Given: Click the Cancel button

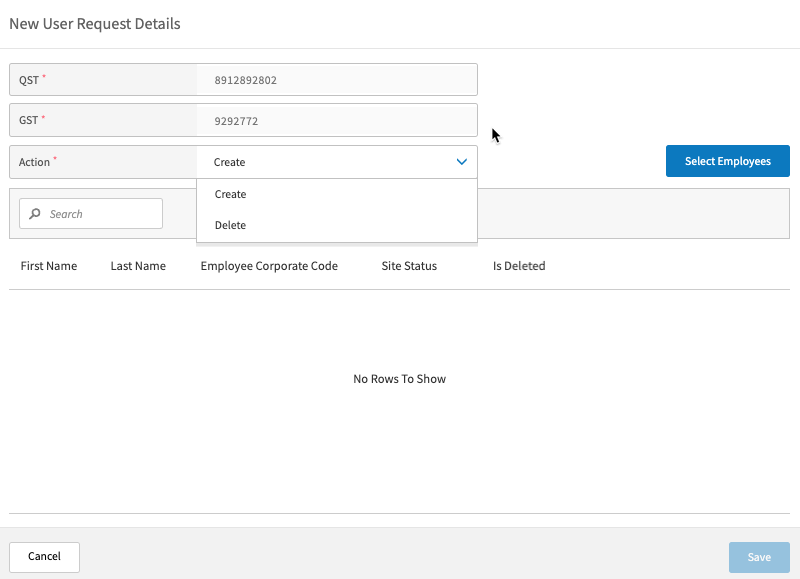Looking at the screenshot, I should [44, 557].
